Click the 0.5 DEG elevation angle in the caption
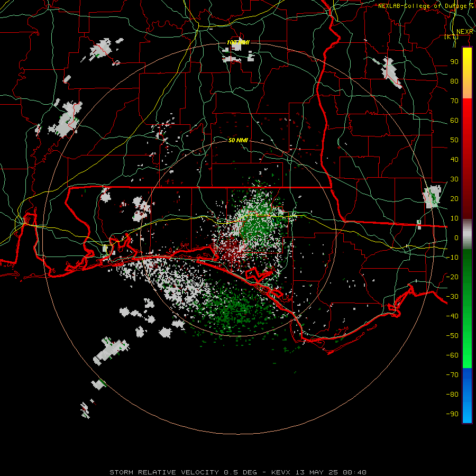 click(241, 472)
